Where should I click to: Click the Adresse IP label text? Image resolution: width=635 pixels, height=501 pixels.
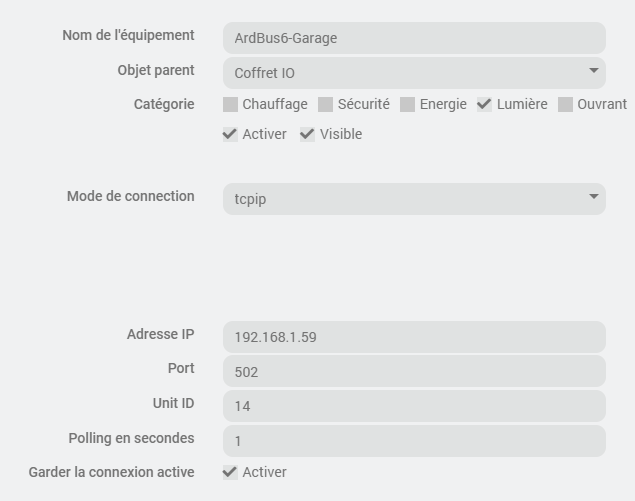pos(160,334)
